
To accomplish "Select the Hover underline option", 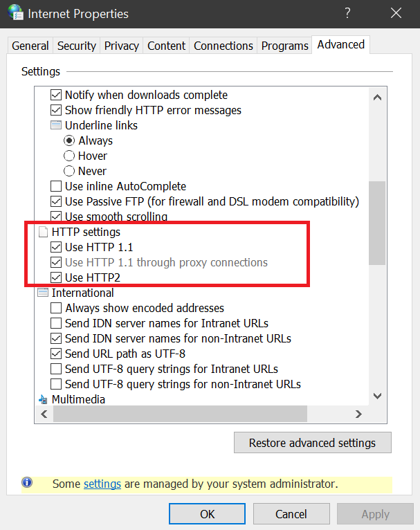I will pos(69,156).
